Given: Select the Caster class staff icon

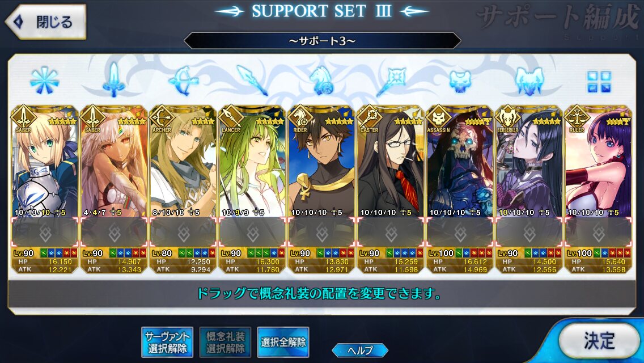Looking at the screenshot, I should pos(391,81).
